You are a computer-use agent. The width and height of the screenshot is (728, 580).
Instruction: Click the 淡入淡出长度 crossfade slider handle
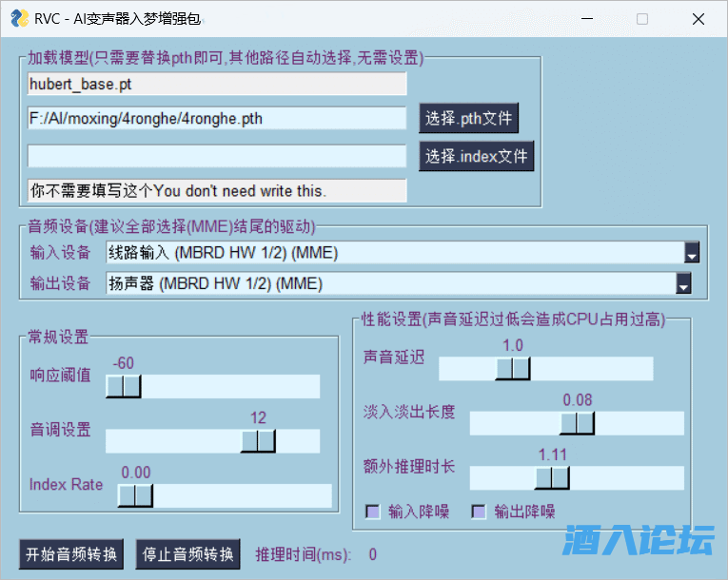point(577,424)
